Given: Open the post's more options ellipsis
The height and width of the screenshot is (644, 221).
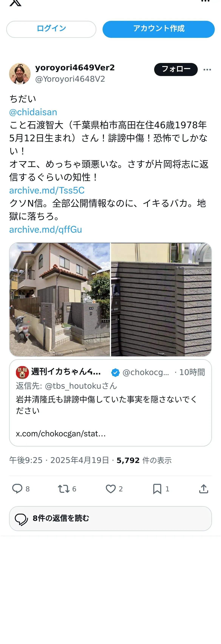Looking at the screenshot, I should (x=207, y=69).
